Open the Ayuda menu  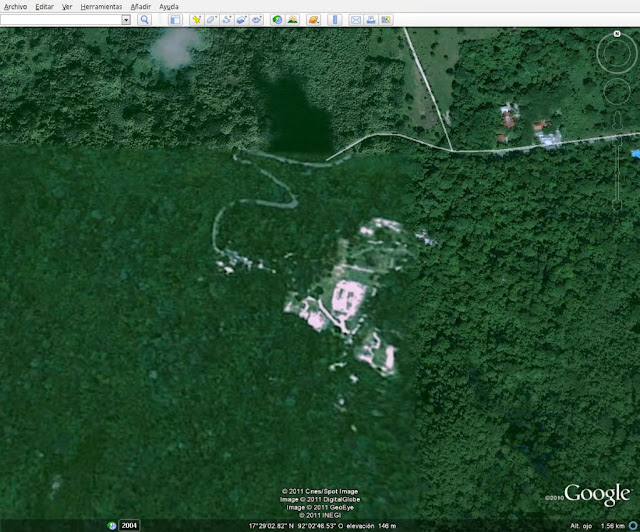tap(169, 7)
